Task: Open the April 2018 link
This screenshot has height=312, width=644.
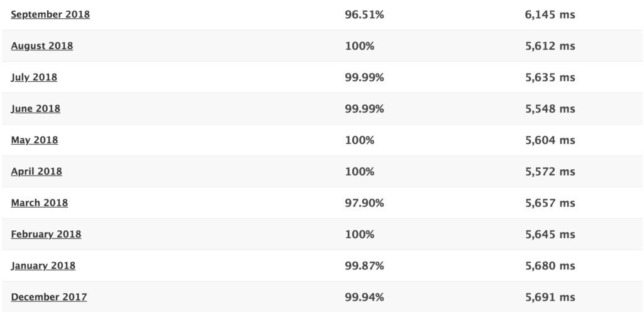Action: (x=36, y=172)
